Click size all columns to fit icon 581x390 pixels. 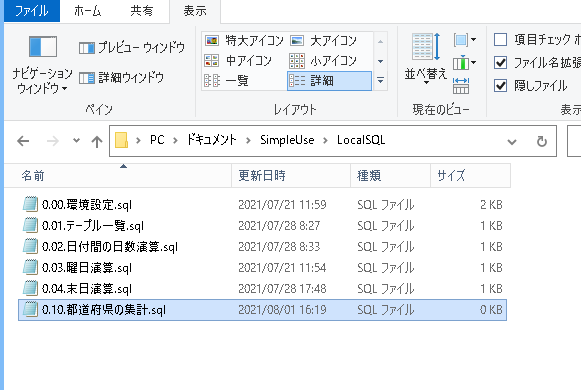(x=461, y=86)
